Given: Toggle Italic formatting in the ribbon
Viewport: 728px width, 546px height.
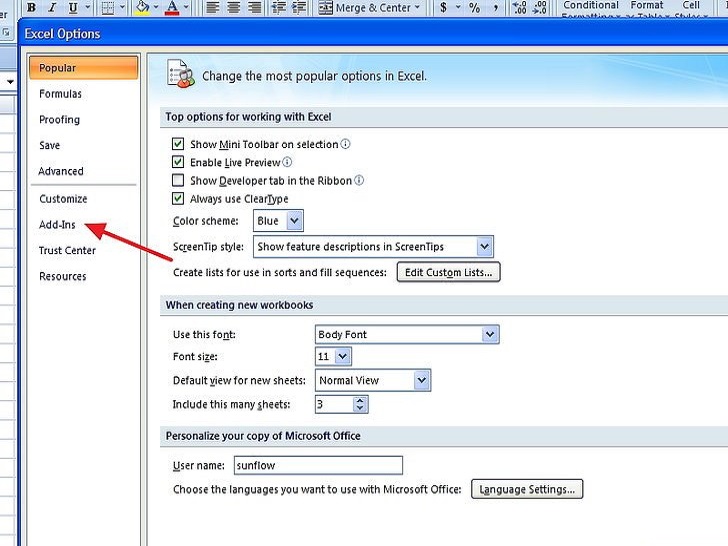Looking at the screenshot, I should pos(52,7).
